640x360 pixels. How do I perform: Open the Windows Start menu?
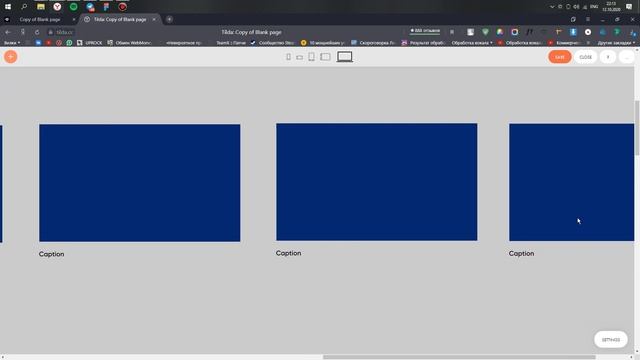[x=8, y=7]
